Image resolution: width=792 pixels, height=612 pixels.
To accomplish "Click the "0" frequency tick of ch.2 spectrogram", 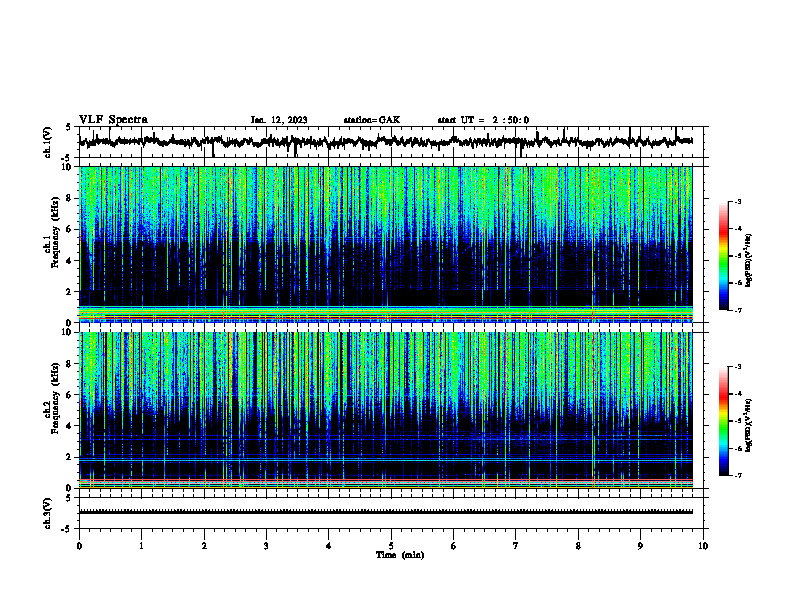I will pos(71,488).
